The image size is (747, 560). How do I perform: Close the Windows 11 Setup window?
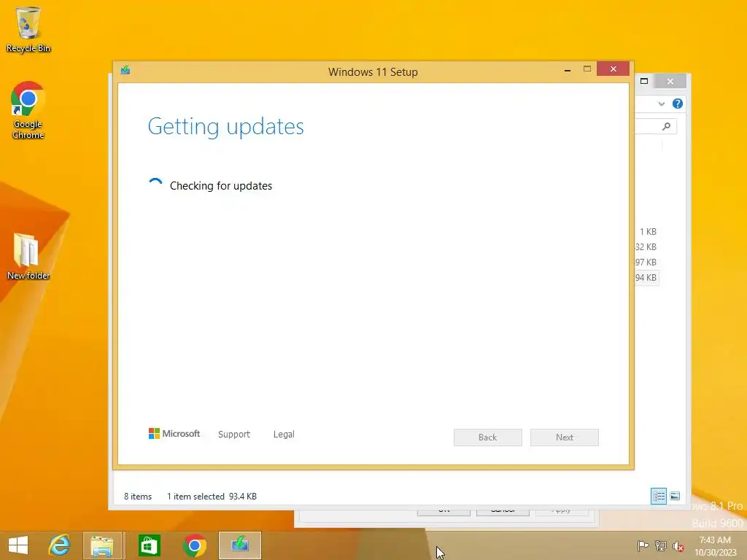613,69
